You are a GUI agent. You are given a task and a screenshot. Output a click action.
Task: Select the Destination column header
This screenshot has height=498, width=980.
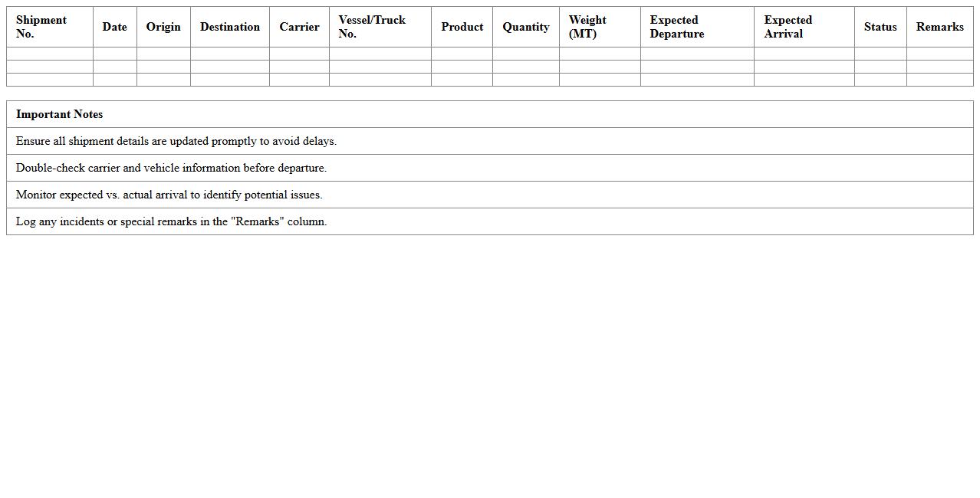[229, 27]
